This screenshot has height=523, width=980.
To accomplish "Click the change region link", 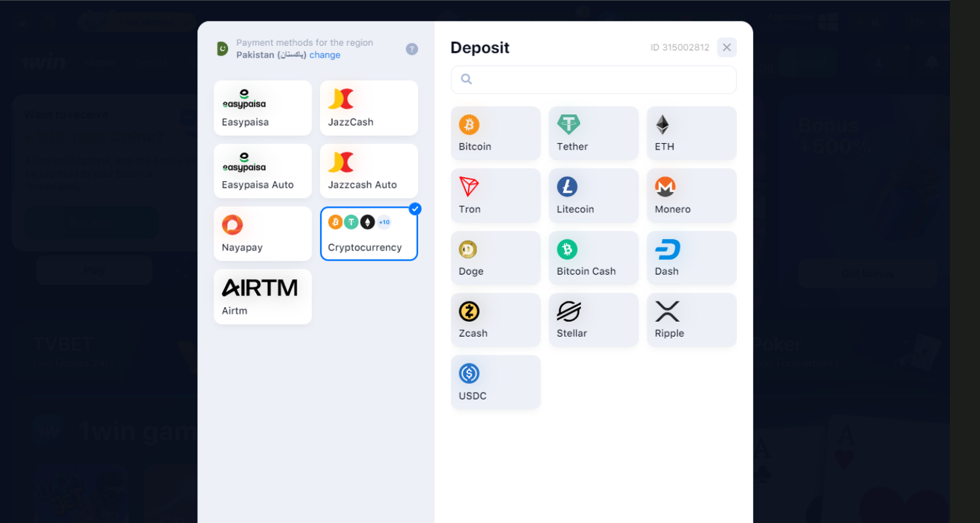I will click(325, 55).
